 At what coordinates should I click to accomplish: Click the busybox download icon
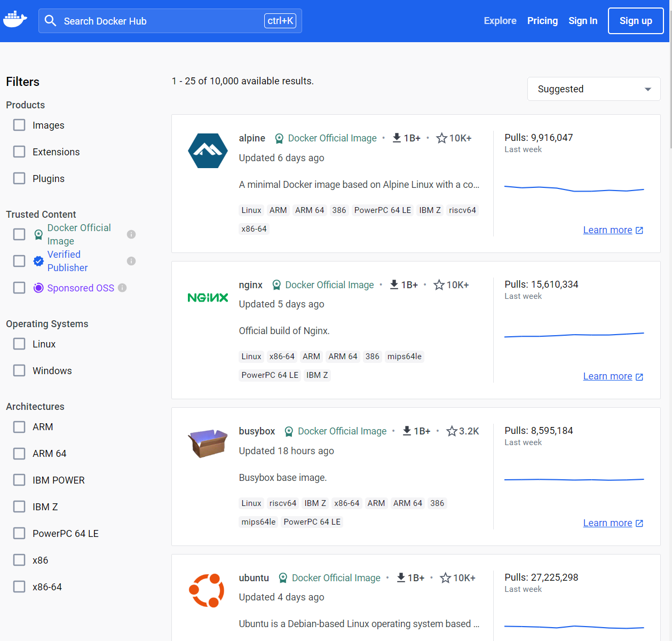pos(407,431)
